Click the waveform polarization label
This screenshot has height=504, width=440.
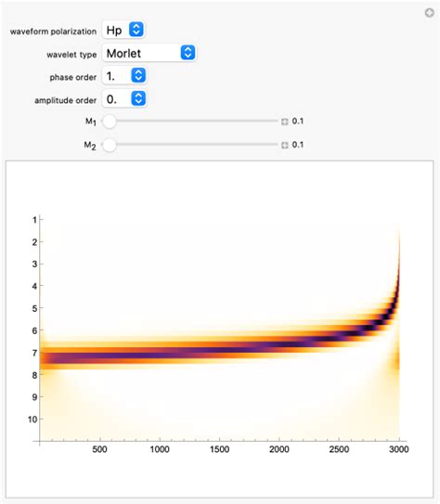pyautogui.click(x=53, y=32)
